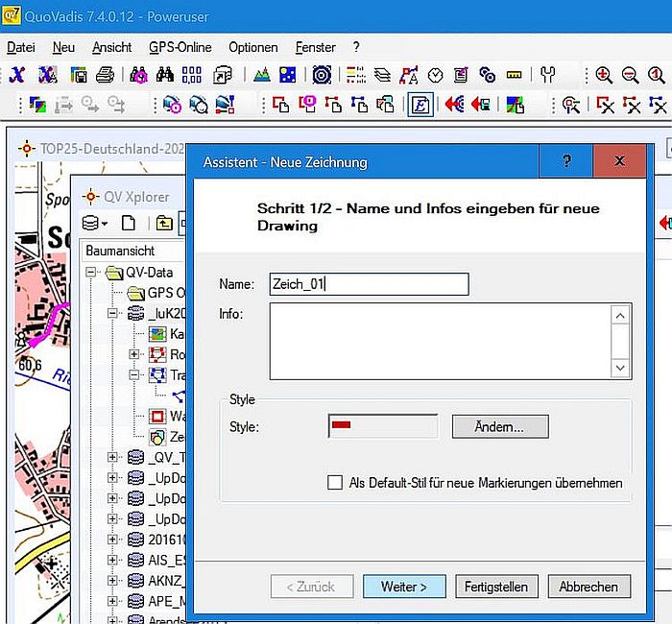Expand the Ro routes node in tree
The image size is (672, 624).
click(133, 354)
